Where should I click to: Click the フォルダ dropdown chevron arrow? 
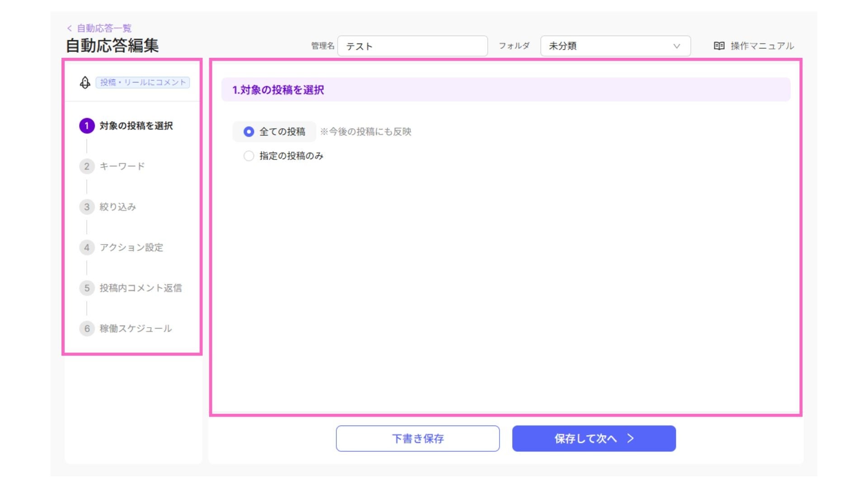click(676, 46)
